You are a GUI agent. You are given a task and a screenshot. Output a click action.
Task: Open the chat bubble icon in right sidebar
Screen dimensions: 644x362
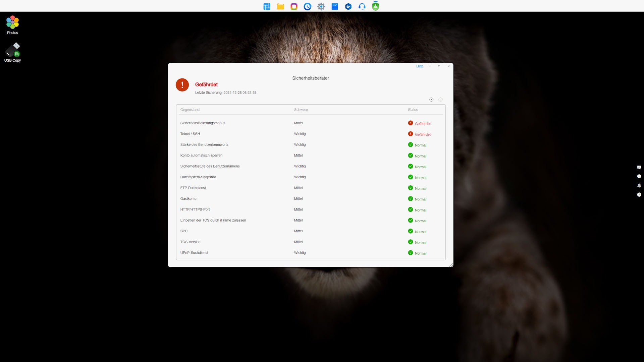point(639,176)
